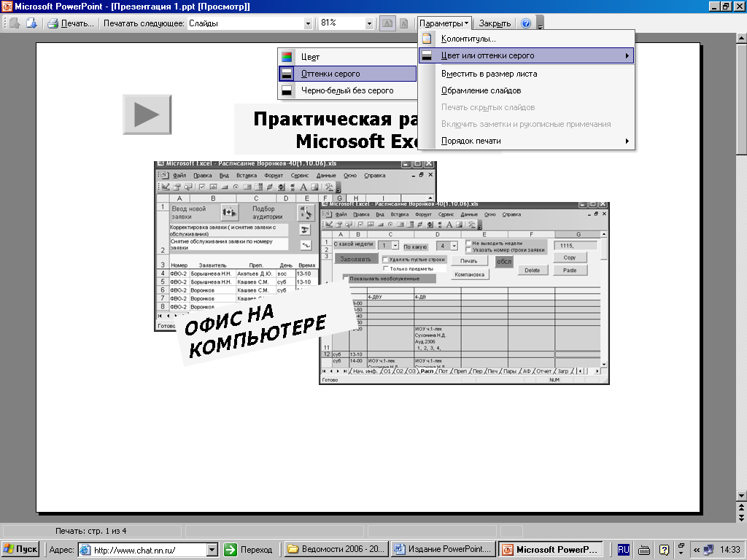
Task: Select portrait orientation icon
Action: (403, 23)
